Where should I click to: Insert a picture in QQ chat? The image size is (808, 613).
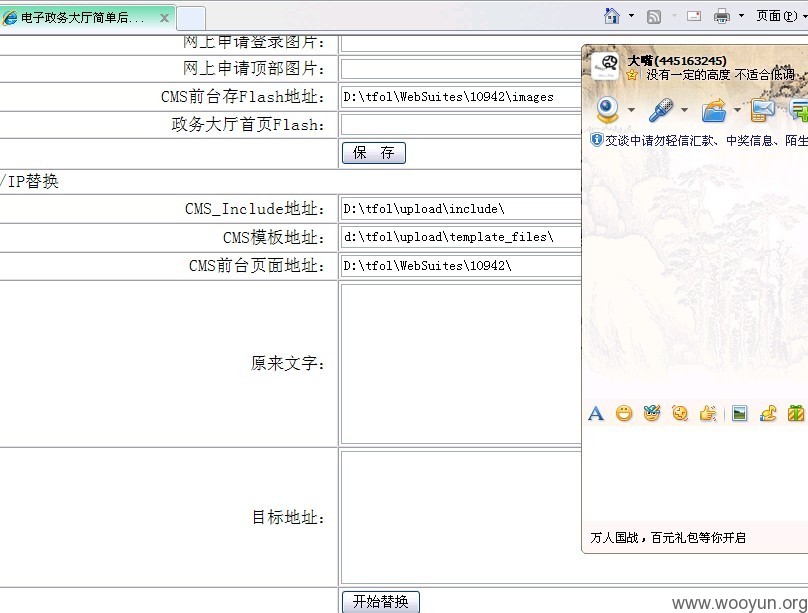pyautogui.click(x=739, y=413)
